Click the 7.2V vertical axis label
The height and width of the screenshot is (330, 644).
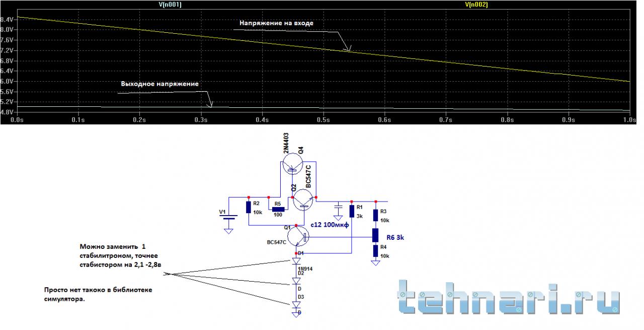pos(7,50)
